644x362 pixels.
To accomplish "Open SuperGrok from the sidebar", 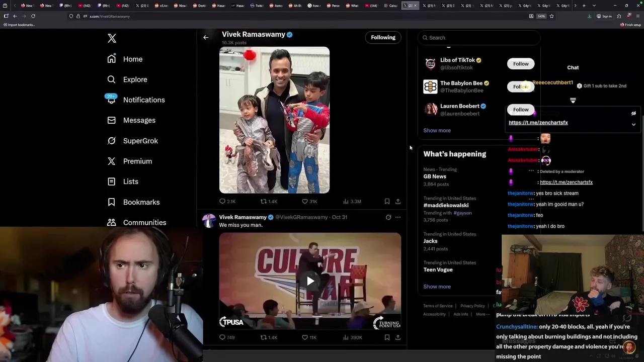I will [133, 141].
